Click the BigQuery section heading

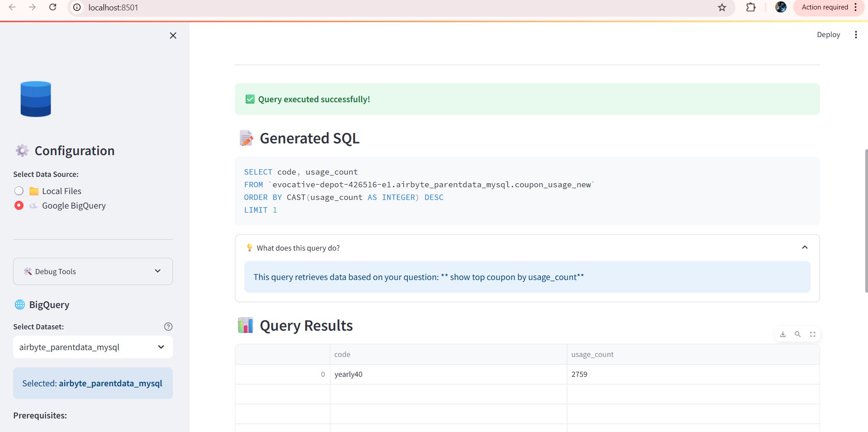[49, 304]
